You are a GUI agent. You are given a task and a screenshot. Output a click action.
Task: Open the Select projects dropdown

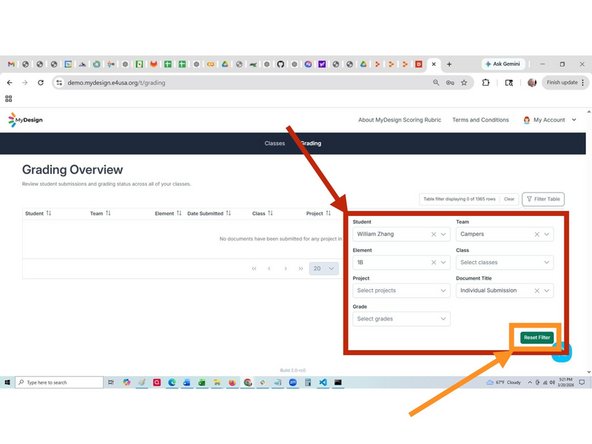[401, 290]
